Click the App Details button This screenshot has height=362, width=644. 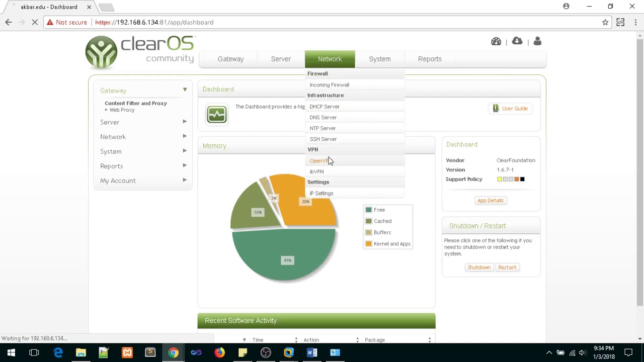[491, 201]
